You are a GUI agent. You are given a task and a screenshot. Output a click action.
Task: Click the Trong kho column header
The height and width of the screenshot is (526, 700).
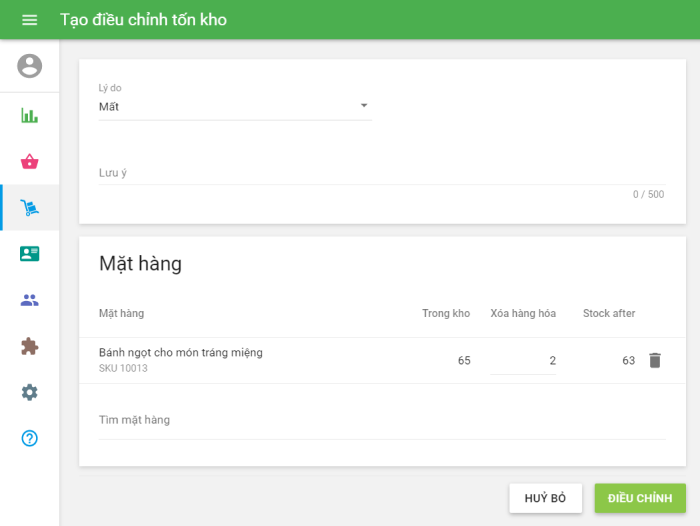(446, 313)
